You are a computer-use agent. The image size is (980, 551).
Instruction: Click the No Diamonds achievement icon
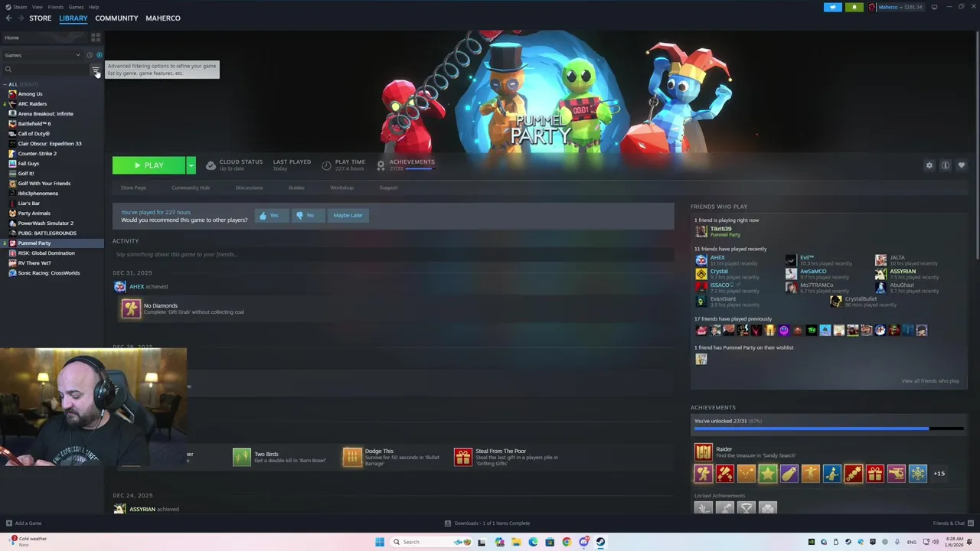[131, 308]
